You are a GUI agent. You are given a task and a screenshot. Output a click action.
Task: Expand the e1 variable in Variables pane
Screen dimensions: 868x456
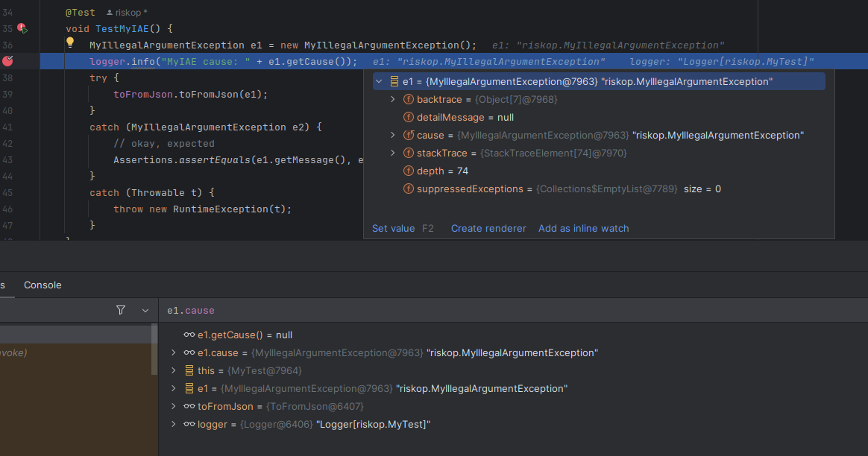(x=174, y=388)
